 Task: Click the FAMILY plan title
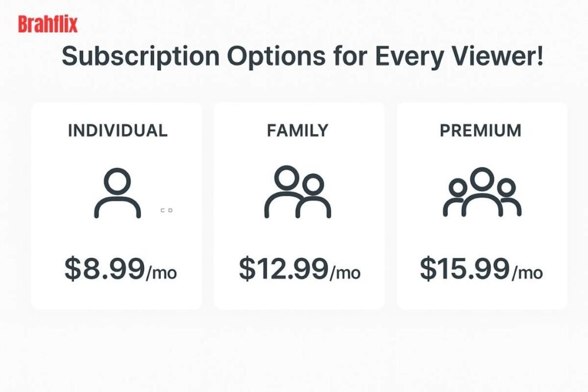[297, 131]
